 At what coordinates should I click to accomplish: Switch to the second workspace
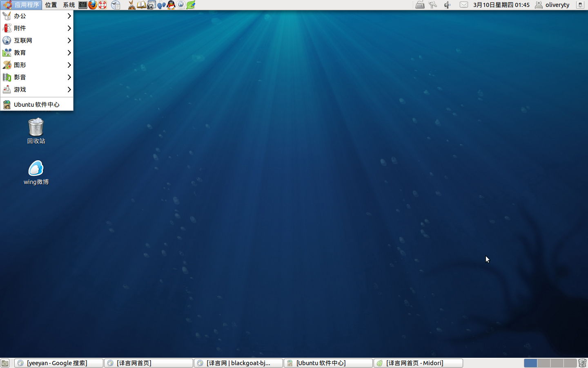[x=543, y=363]
